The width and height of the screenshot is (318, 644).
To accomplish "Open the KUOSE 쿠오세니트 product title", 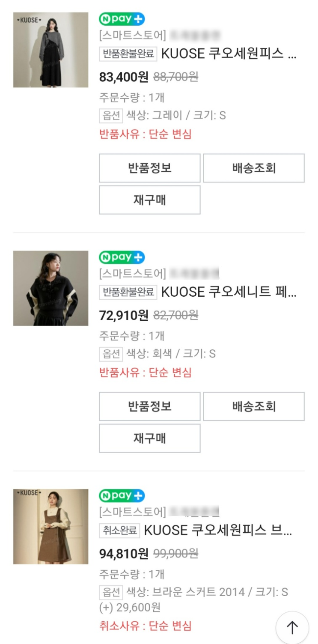I will point(229,292).
